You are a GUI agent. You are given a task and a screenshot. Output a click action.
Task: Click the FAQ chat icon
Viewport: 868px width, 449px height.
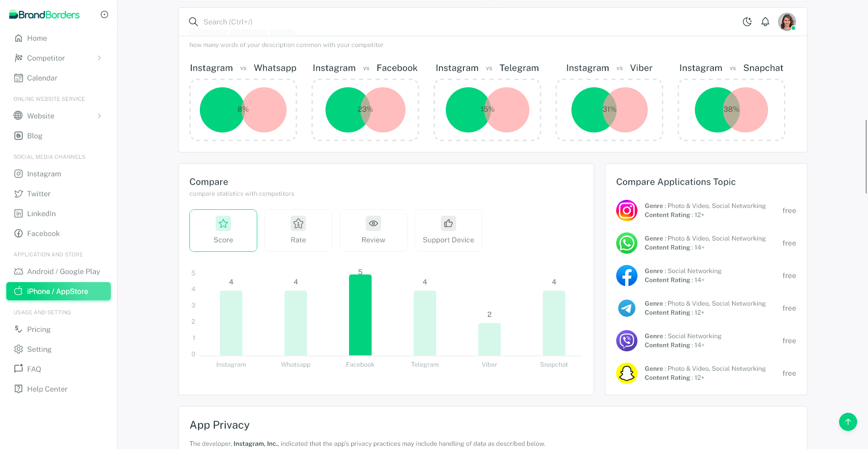coord(19,369)
